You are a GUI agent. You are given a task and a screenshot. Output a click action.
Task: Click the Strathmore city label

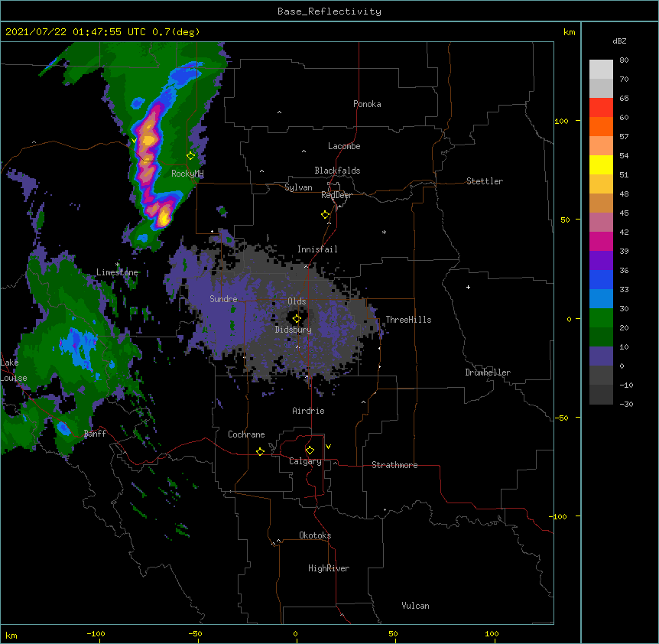point(394,465)
